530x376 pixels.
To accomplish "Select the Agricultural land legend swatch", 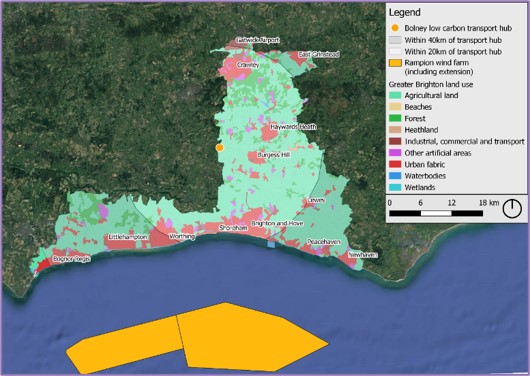I will pyautogui.click(x=395, y=95).
